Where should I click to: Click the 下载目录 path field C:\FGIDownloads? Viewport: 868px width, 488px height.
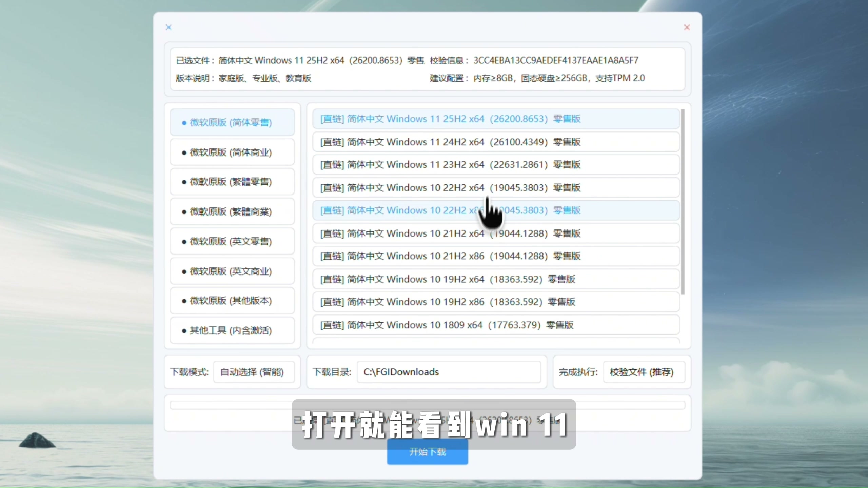coord(449,372)
